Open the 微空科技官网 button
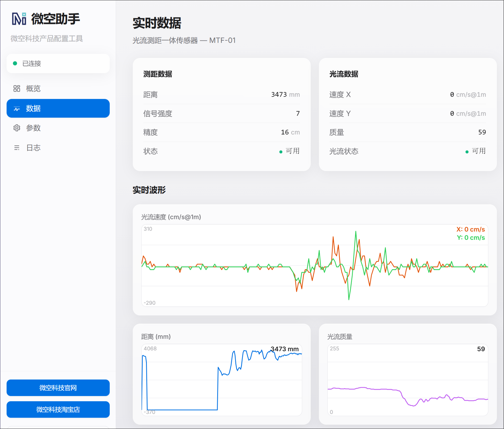 tap(58, 388)
